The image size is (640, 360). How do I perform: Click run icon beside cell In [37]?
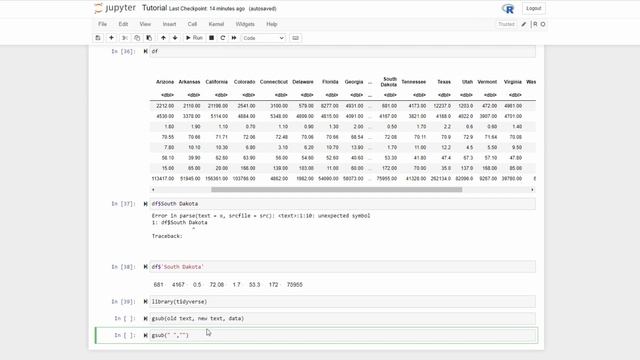coord(146,204)
